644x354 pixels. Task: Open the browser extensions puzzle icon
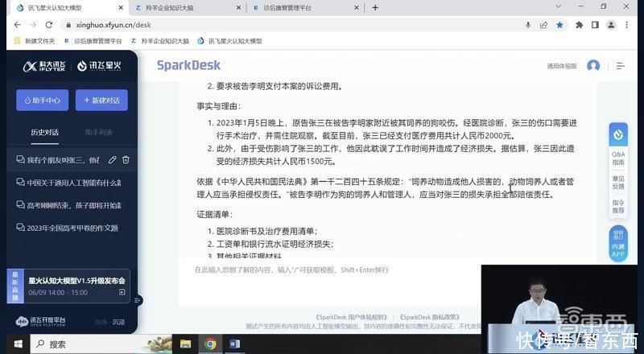(x=579, y=25)
